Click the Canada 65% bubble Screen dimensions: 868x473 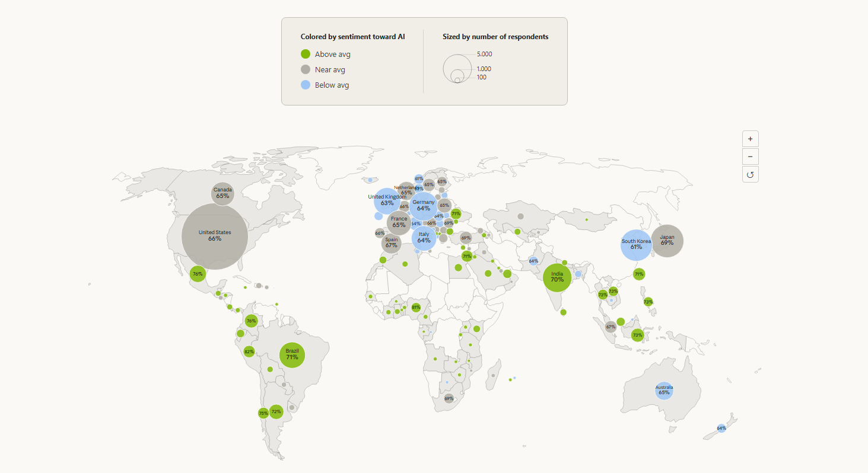[x=222, y=193]
